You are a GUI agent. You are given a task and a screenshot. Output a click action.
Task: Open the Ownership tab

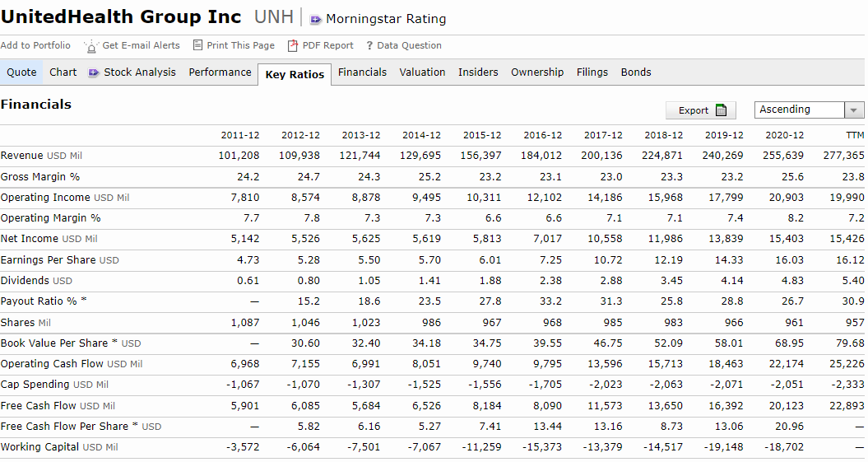click(537, 72)
